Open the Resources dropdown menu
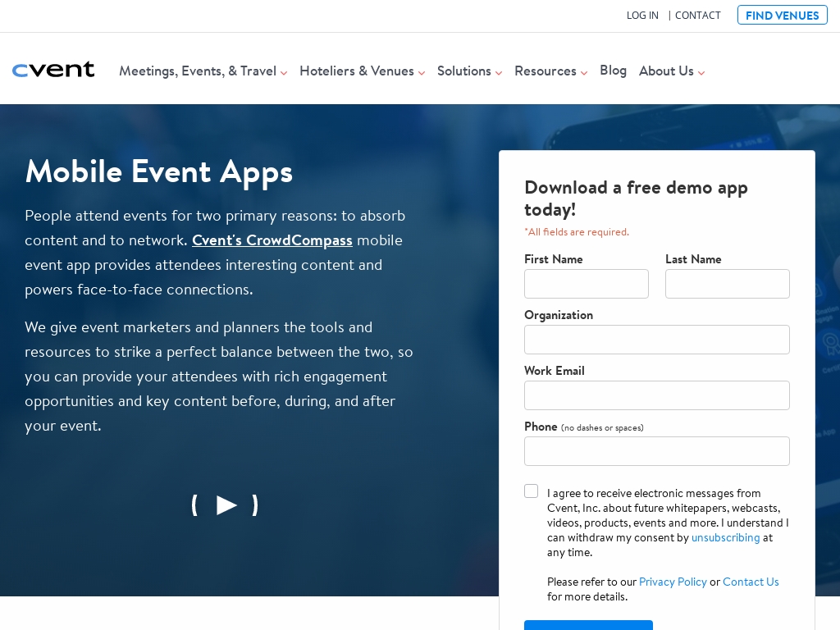840x630 pixels. 550,71
